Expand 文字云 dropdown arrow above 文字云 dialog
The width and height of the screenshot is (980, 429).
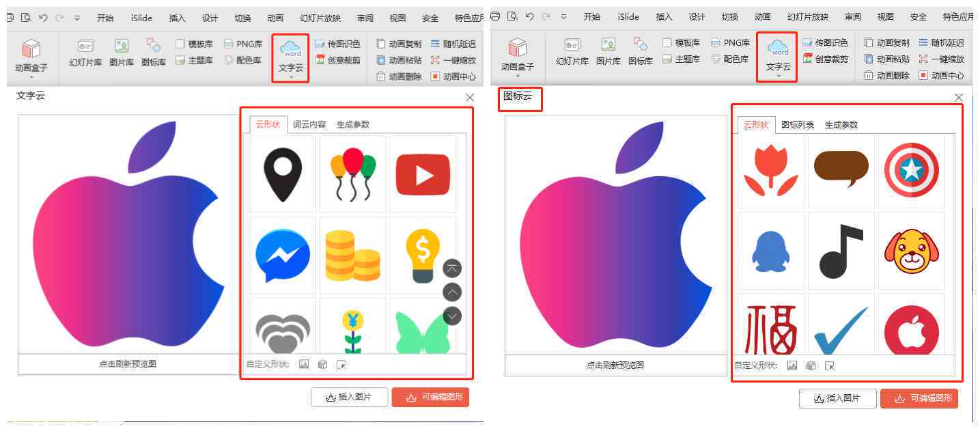291,77
